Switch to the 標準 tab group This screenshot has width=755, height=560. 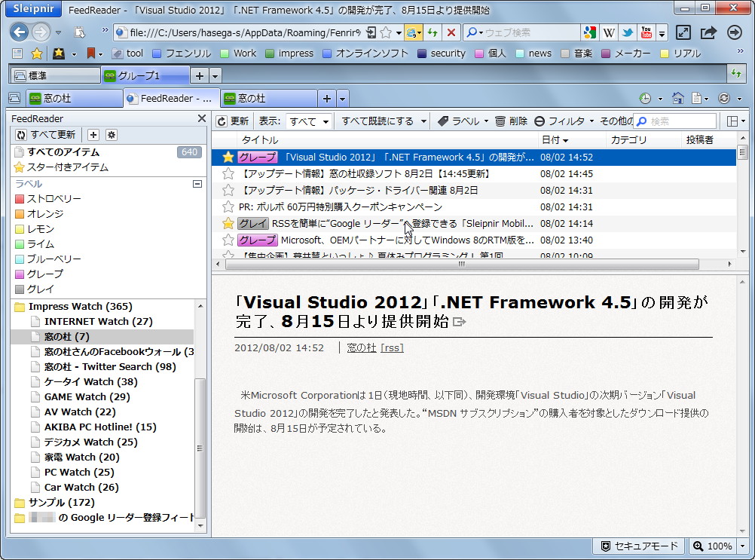(x=55, y=75)
